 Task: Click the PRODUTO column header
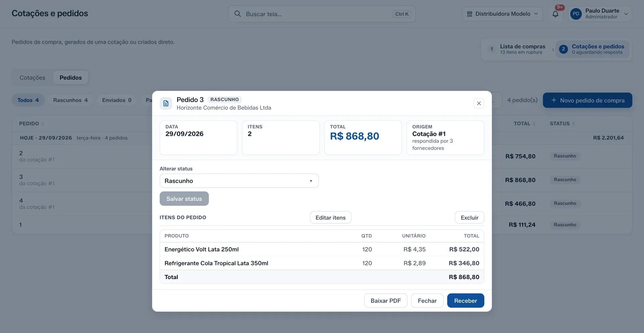(x=176, y=236)
